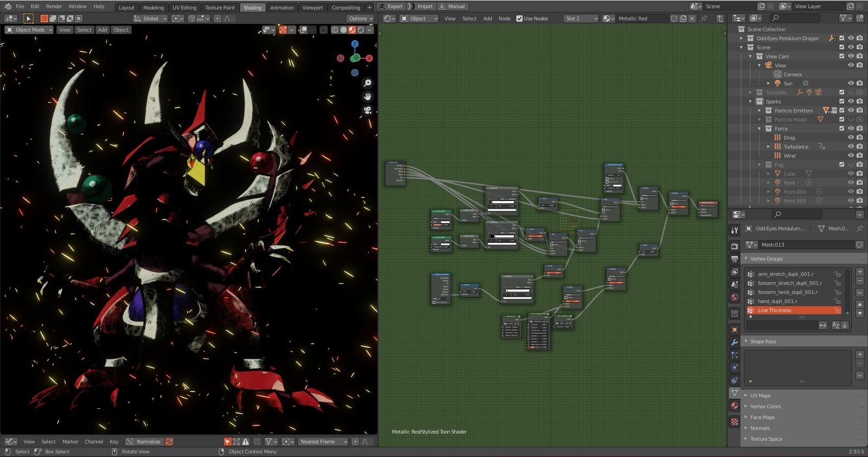Open shader type Object dropdown in node editor
Viewport: 868px width, 457px height.
point(419,18)
